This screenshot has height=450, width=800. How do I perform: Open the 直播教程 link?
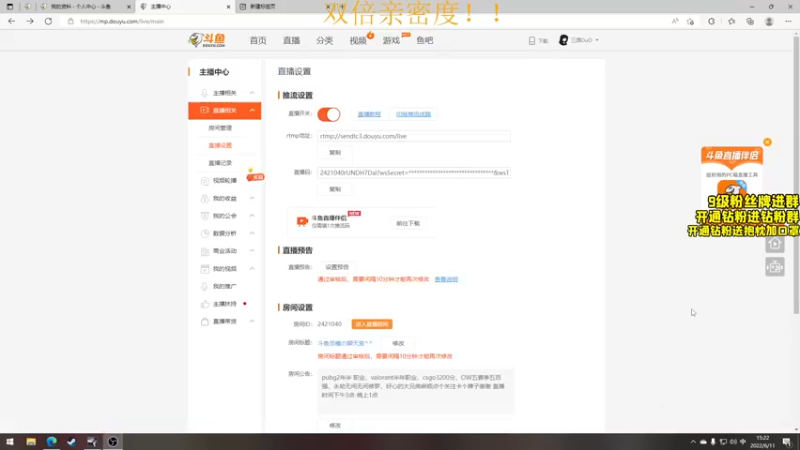(x=369, y=114)
